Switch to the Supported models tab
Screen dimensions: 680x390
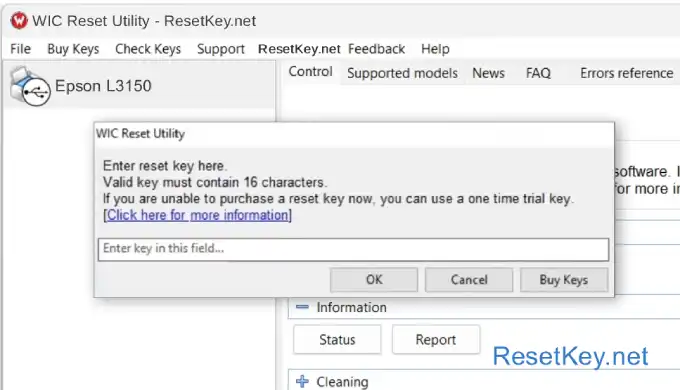click(402, 73)
